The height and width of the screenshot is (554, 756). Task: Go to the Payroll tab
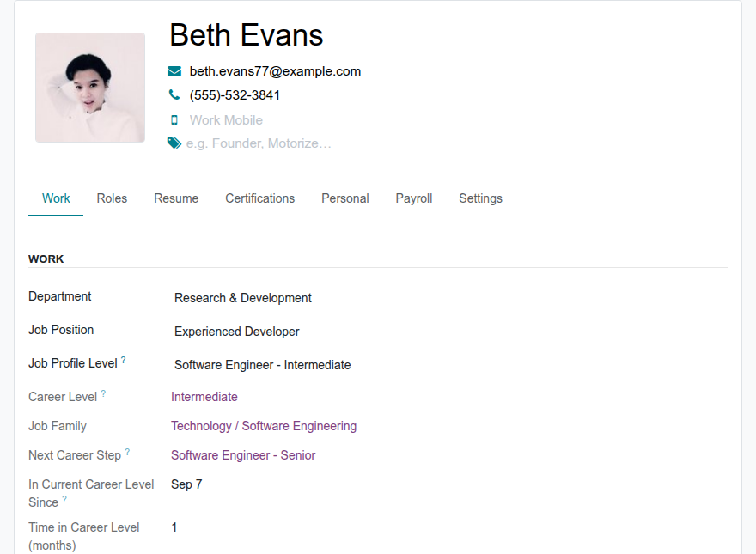click(414, 198)
